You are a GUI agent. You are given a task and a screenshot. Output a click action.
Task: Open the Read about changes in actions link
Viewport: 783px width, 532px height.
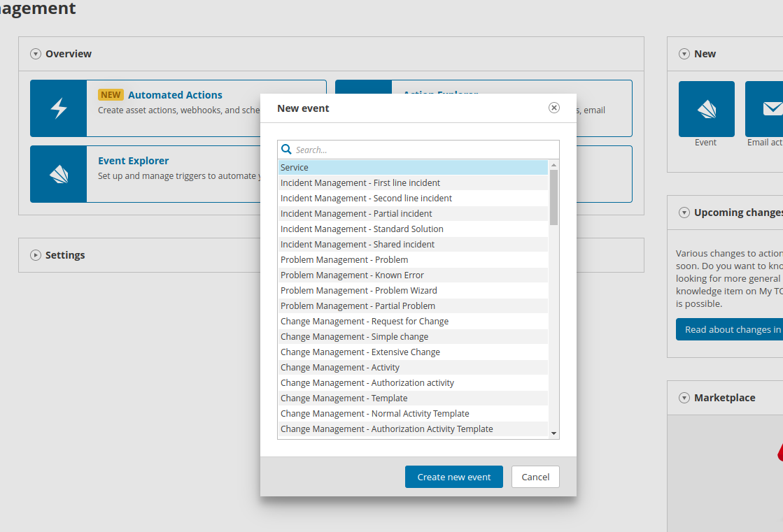point(730,329)
